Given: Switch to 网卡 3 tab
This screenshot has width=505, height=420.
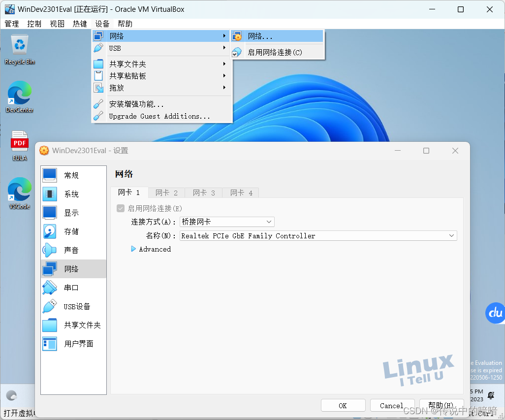Looking at the screenshot, I should pos(204,193).
